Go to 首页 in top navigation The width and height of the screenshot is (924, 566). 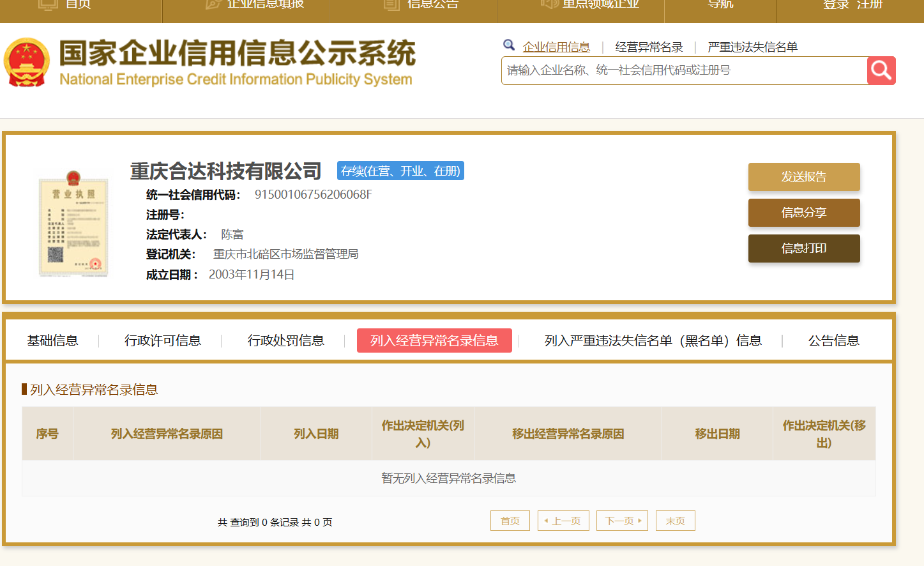coord(78,5)
